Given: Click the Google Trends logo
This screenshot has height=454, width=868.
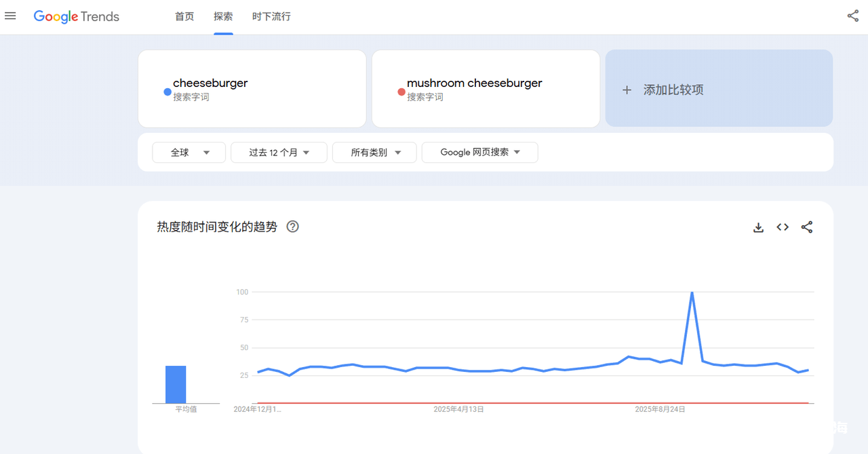Looking at the screenshot, I should click(x=76, y=16).
